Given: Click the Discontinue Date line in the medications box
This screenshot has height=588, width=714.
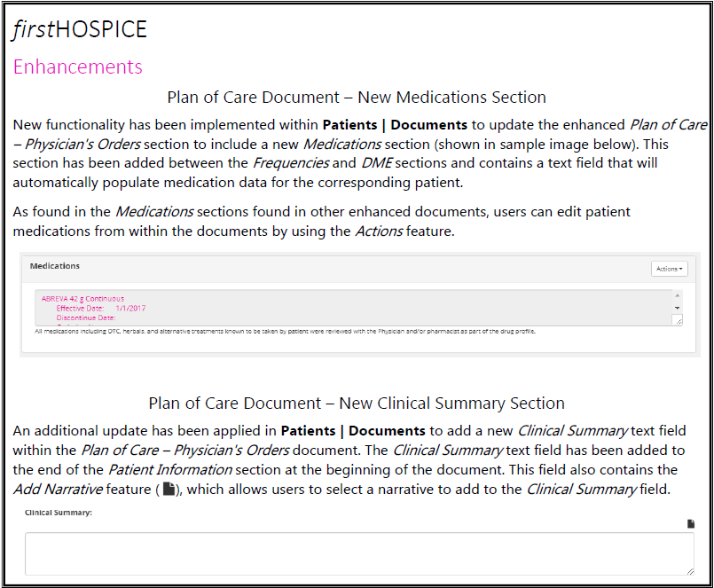Looking at the screenshot, I should [86, 318].
